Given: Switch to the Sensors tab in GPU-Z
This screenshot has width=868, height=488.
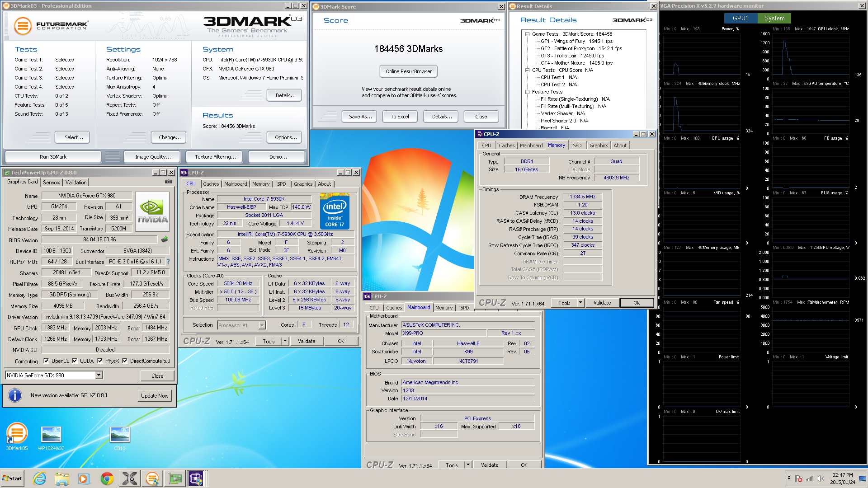Looking at the screenshot, I should click(x=52, y=183).
